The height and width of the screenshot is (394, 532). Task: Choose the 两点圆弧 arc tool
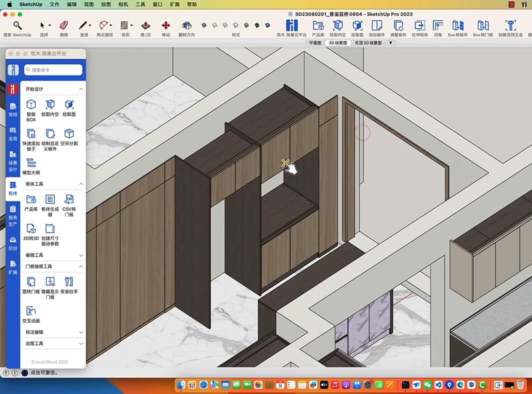coord(104,25)
